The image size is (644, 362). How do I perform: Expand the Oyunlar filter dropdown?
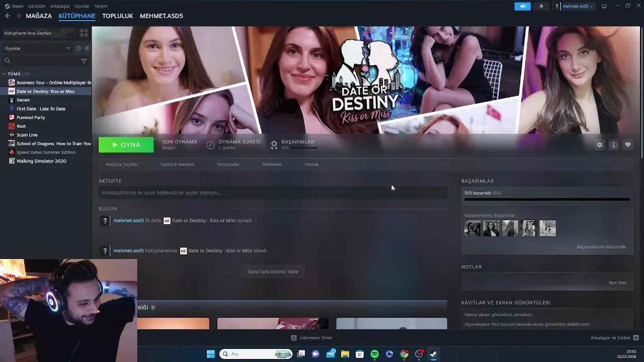[x=38, y=48]
